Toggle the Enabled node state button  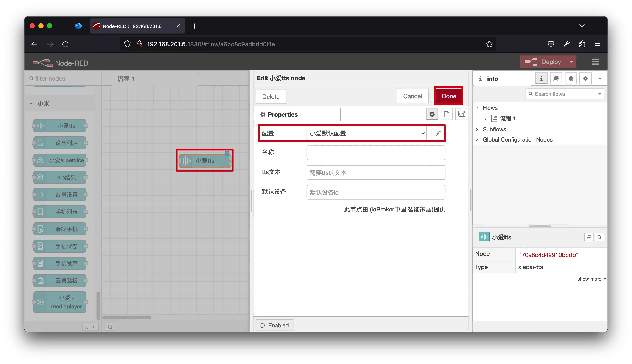[275, 325]
